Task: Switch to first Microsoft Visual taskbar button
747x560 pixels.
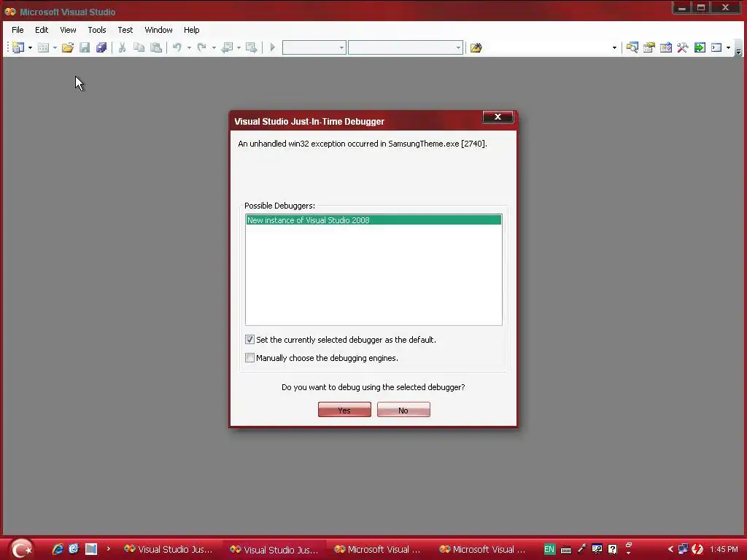Action: 377,549
